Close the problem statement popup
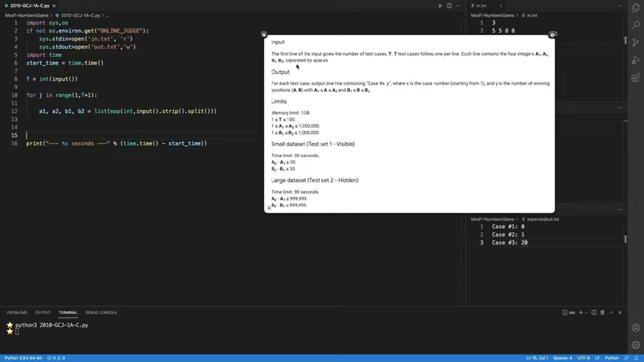 (x=264, y=35)
